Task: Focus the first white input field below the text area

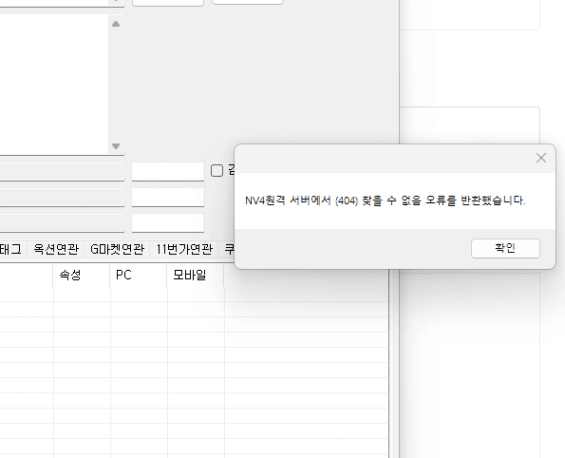Action: [168, 171]
